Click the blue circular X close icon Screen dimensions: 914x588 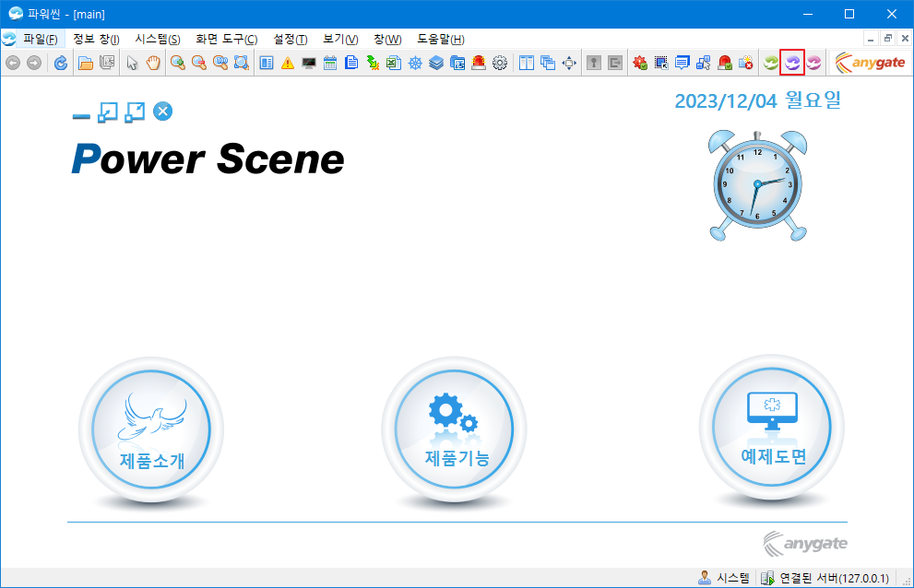(162, 112)
